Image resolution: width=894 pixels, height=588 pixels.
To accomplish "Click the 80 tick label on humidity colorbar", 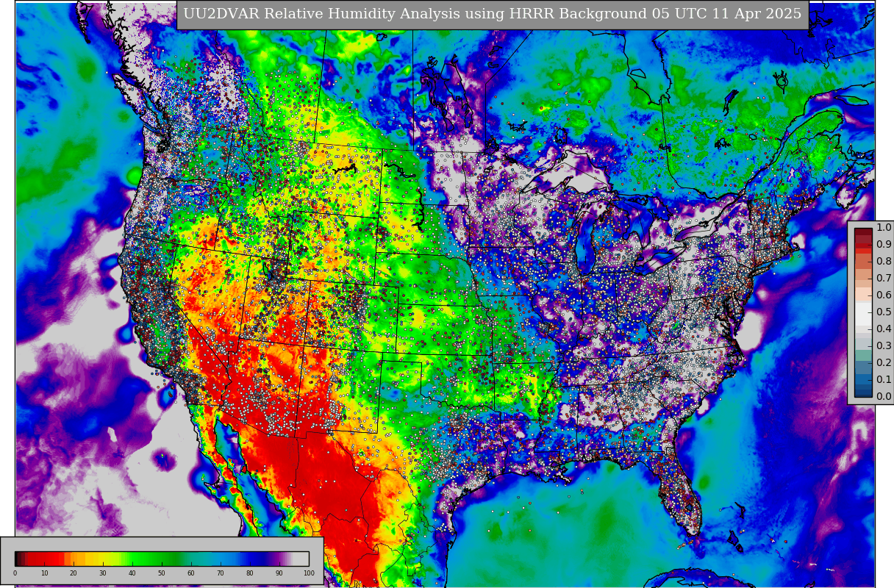I will pyautogui.click(x=250, y=573).
